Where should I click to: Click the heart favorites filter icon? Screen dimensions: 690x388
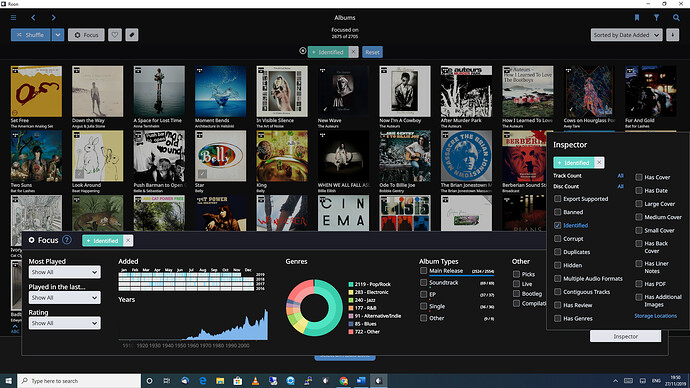(x=115, y=35)
